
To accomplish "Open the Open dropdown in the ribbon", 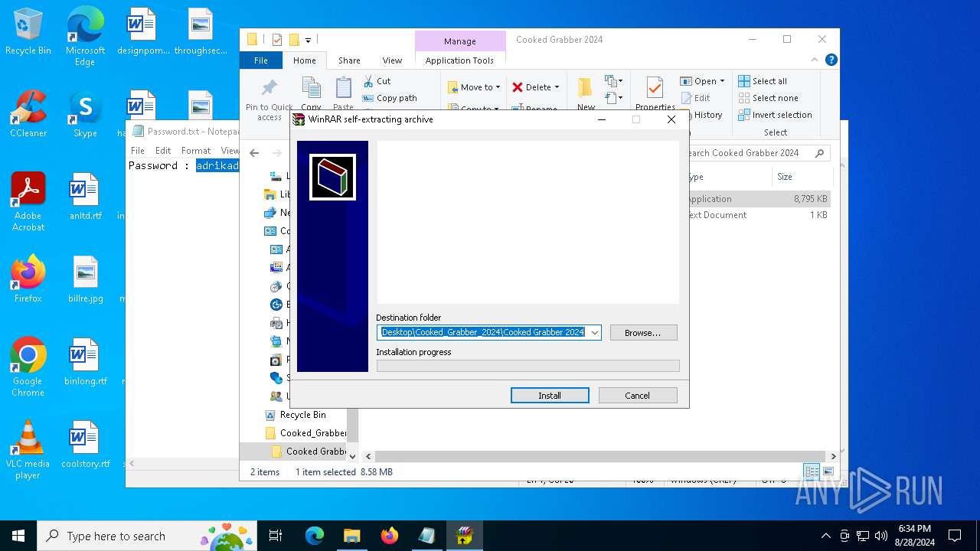I will pos(702,81).
